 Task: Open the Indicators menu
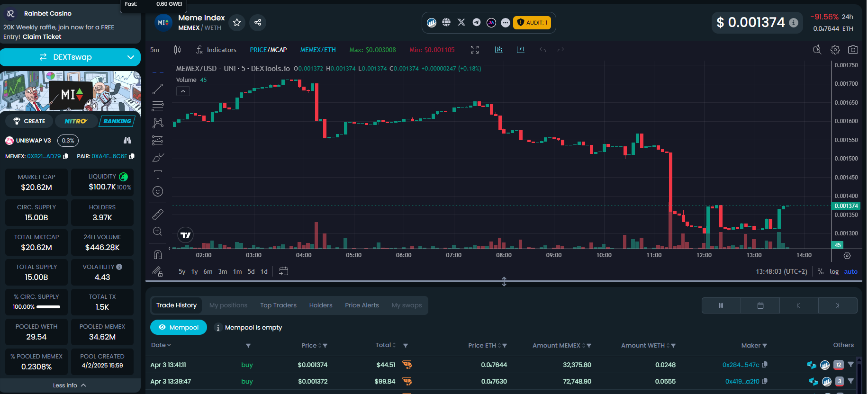[x=216, y=50]
